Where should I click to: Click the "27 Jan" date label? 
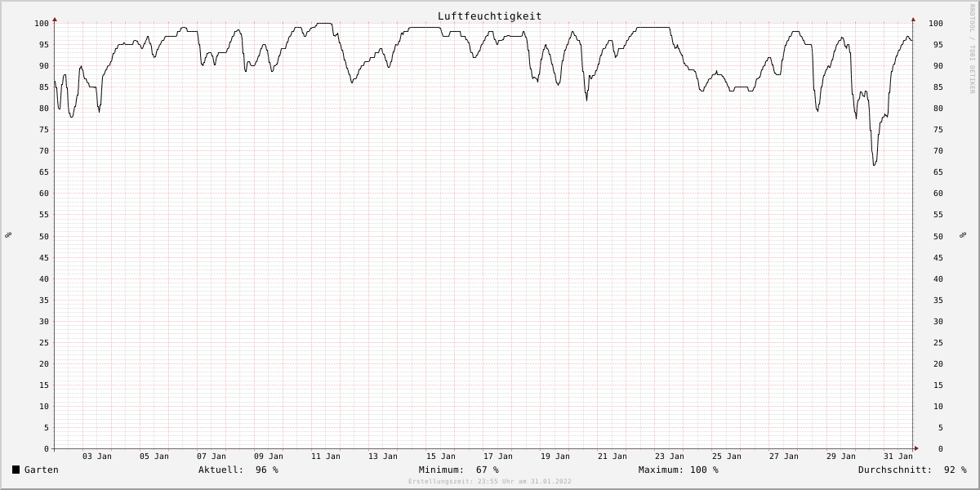pyautogui.click(x=784, y=457)
